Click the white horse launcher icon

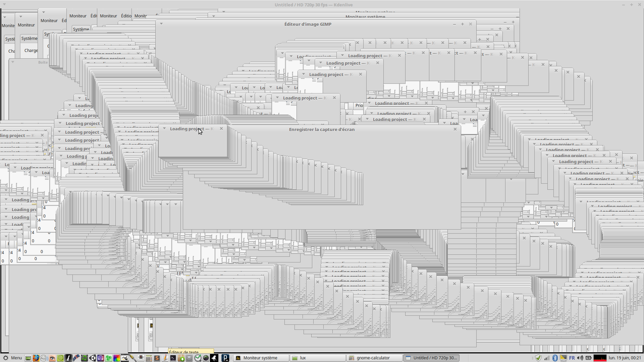(214, 358)
